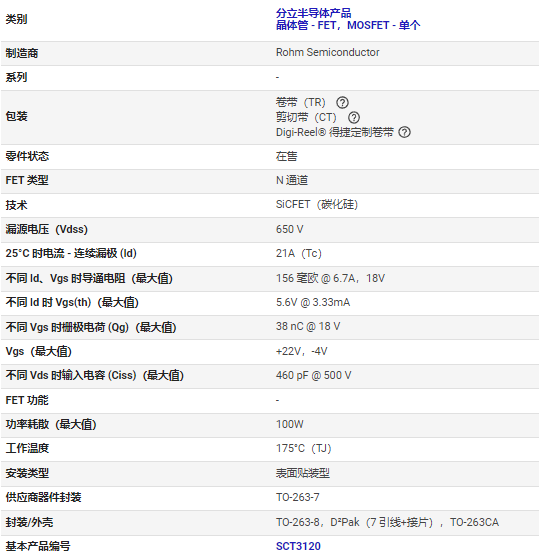Click the 漏源电压 (Vdss) row label
539x559 pixels.
(46, 229)
